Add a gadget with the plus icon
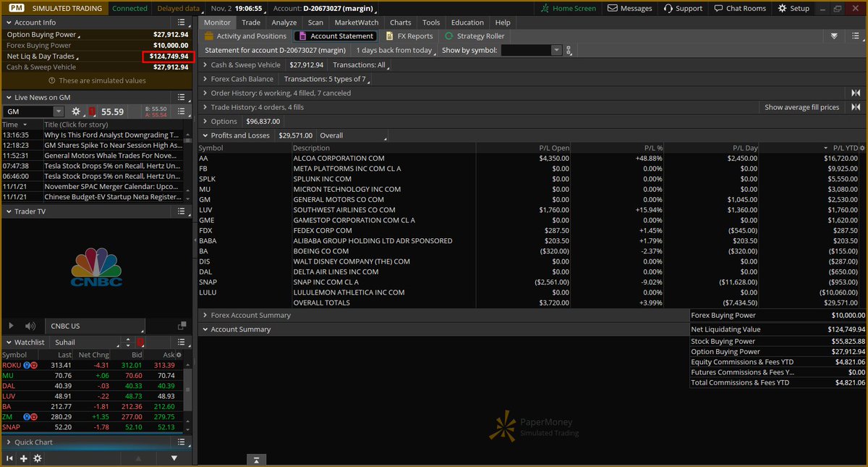868x467 pixels. [x=24, y=458]
